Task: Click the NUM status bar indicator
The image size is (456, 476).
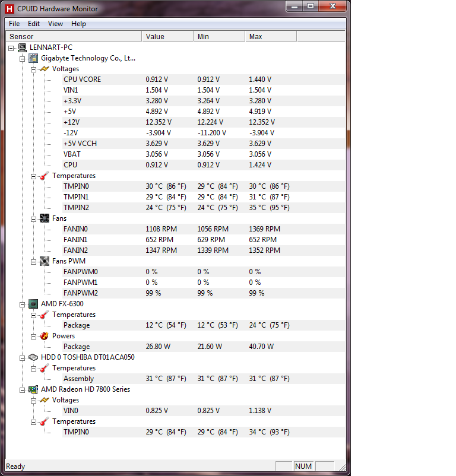Action: (x=303, y=467)
